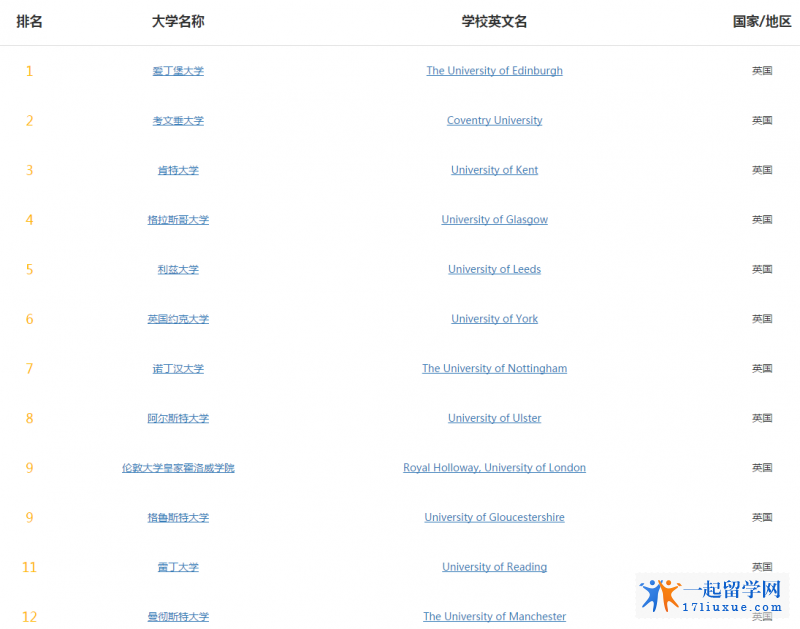Open The University of Edinburgh English link
This screenshot has height=629, width=800.
[x=494, y=71]
